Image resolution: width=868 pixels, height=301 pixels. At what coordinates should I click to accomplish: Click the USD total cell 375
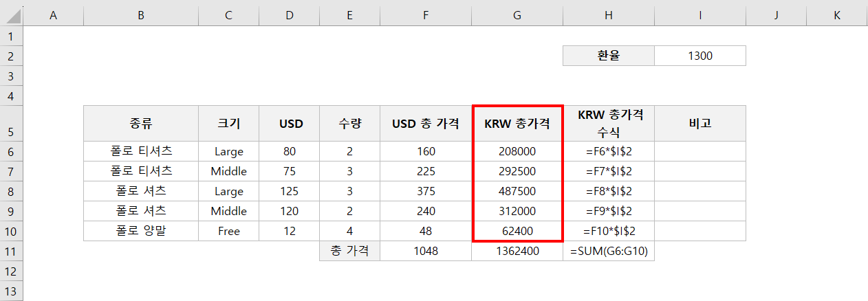pos(426,192)
